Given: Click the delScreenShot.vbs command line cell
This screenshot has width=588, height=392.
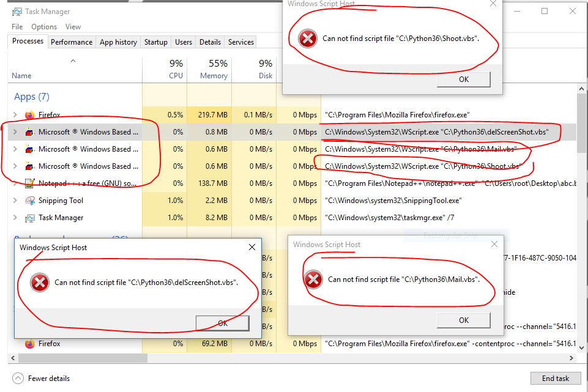Looking at the screenshot, I should [x=436, y=132].
